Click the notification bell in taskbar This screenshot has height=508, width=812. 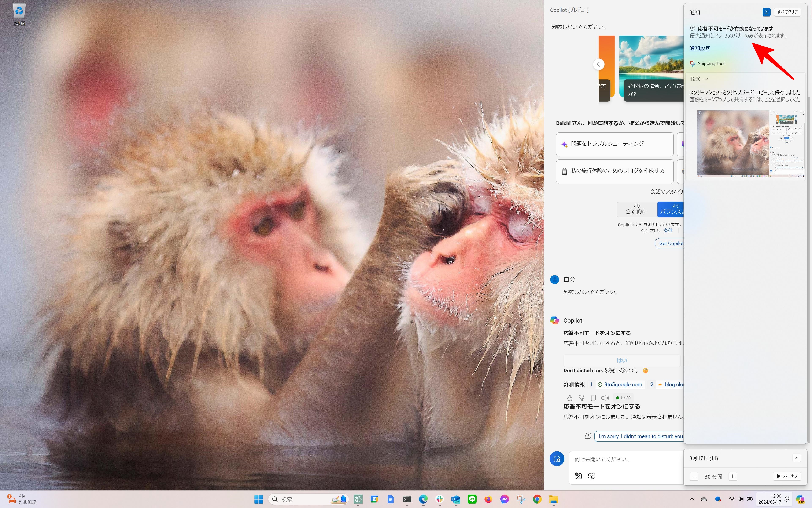787,499
